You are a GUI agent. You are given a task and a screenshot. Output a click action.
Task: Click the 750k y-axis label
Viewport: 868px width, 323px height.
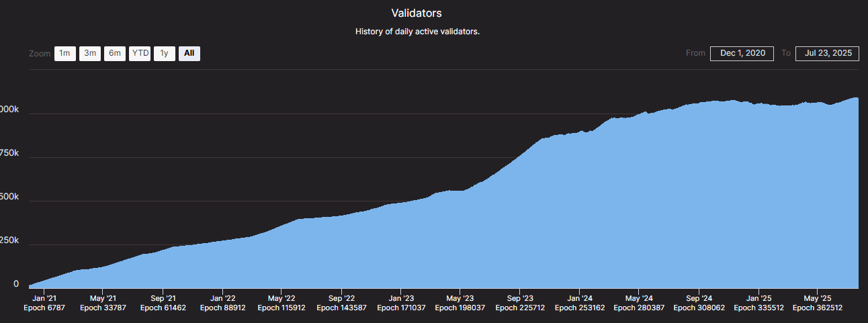click(x=9, y=153)
